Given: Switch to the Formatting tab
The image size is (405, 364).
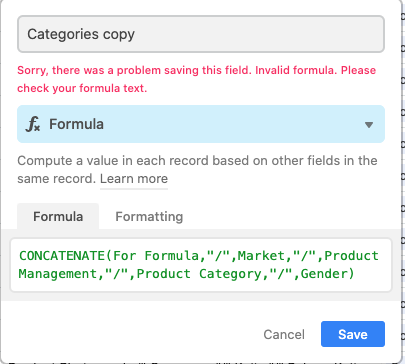Looking at the screenshot, I should [149, 217].
